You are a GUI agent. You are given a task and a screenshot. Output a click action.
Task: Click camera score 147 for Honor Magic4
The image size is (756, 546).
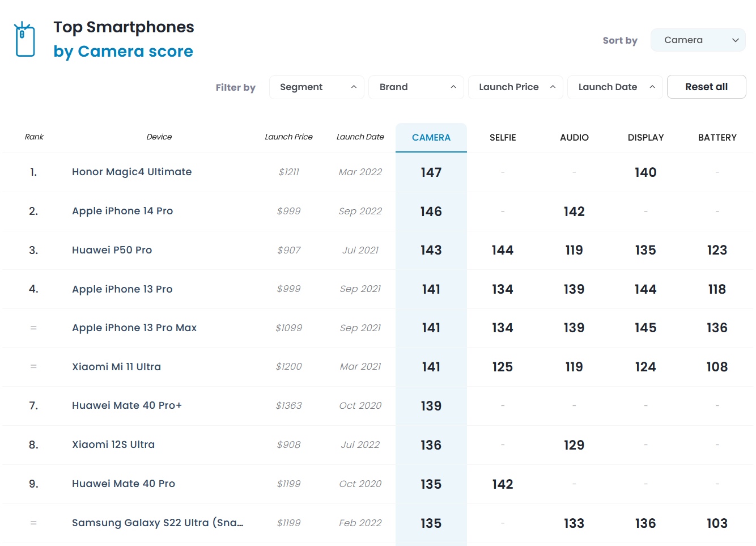431,172
